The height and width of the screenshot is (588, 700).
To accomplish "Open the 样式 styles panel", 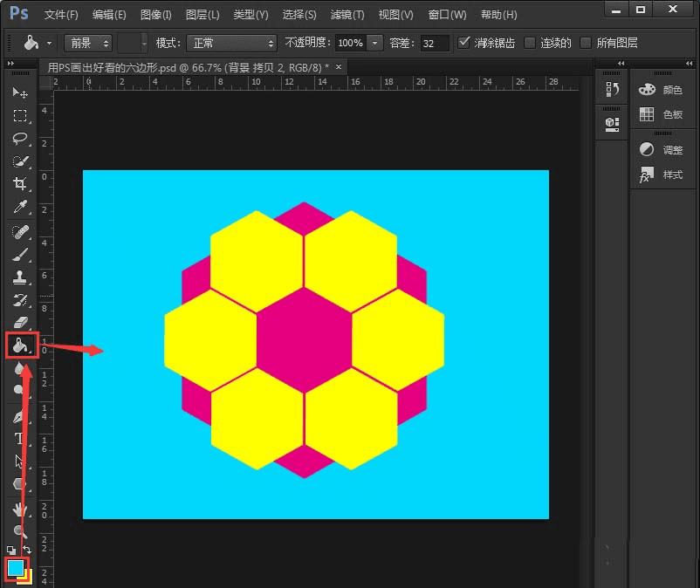I will tap(662, 174).
